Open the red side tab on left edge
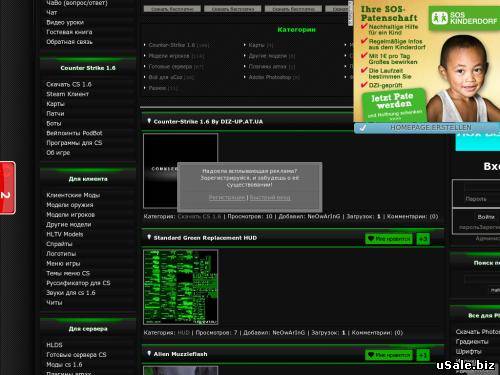500x375 pixels. 7,188
